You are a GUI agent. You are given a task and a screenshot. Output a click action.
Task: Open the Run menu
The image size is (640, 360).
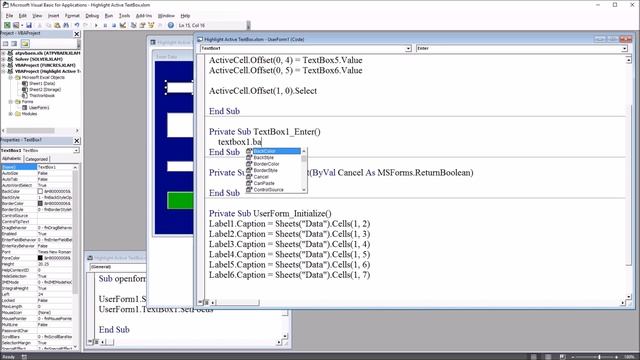(109, 16)
